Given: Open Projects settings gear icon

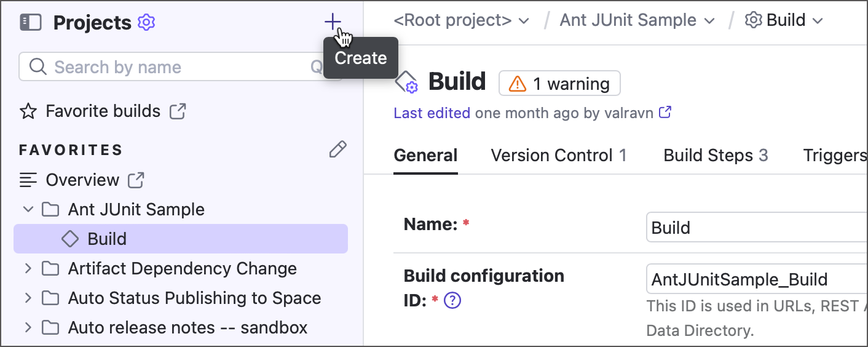Looking at the screenshot, I should 146,23.
